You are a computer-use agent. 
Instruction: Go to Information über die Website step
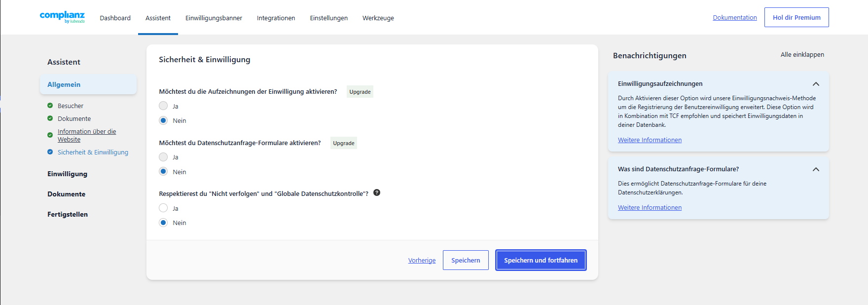pos(87,135)
